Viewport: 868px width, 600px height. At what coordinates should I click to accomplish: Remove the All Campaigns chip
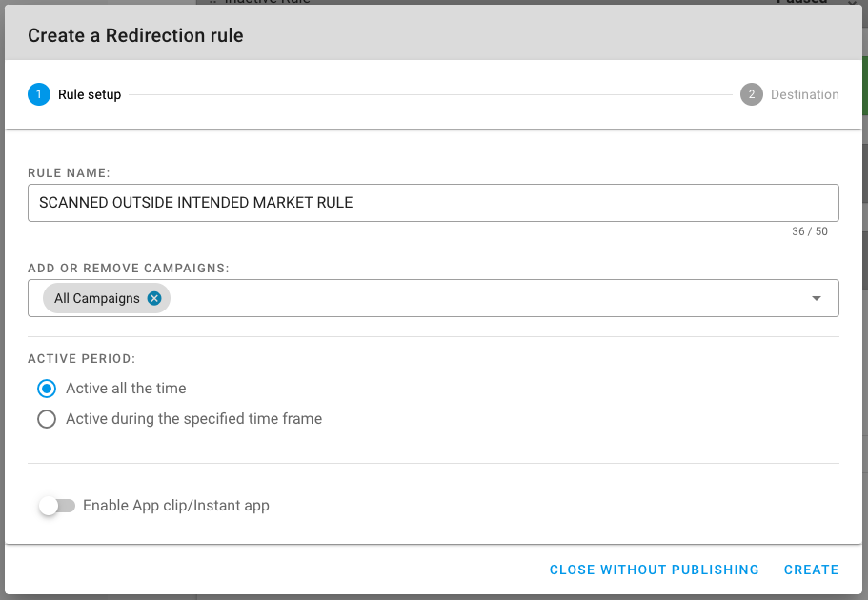(x=155, y=298)
